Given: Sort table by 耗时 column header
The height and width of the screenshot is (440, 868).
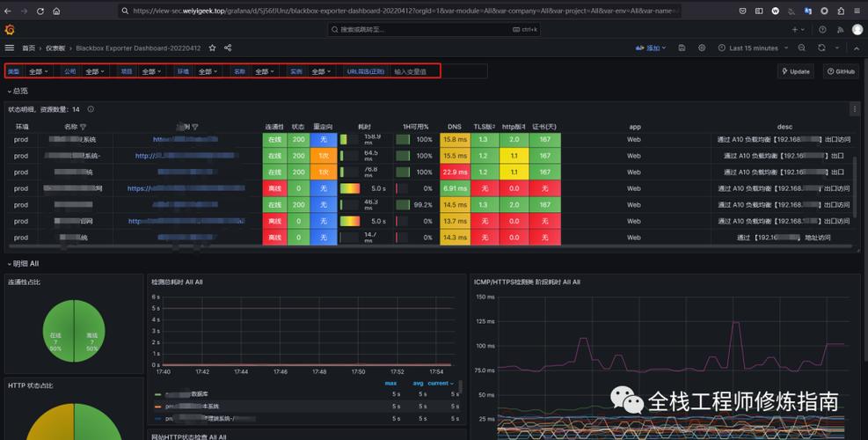Looking at the screenshot, I should (364, 127).
